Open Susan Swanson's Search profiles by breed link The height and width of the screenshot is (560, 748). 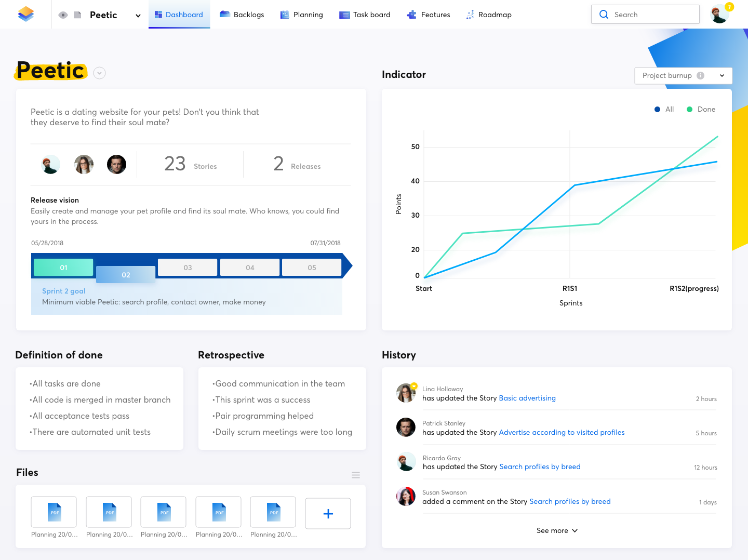570,502
